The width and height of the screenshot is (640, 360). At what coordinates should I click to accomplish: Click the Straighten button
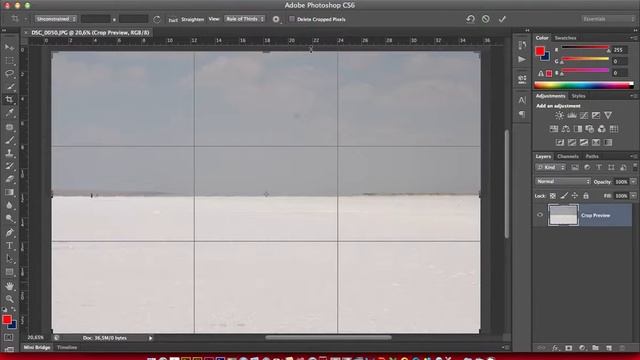coord(187,19)
